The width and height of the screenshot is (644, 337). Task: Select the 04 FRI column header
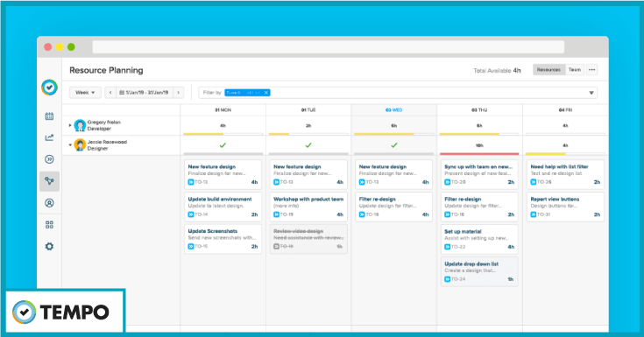pyautogui.click(x=565, y=110)
